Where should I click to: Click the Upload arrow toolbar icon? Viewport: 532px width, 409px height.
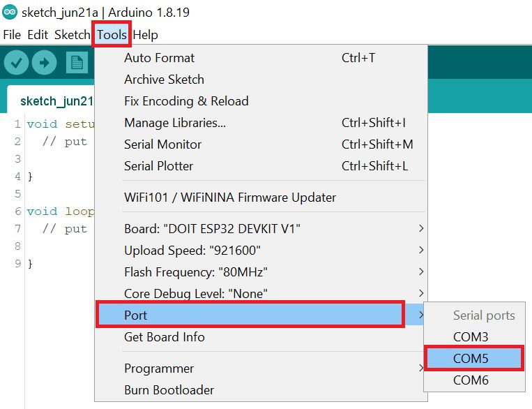[x=44, y=63]
